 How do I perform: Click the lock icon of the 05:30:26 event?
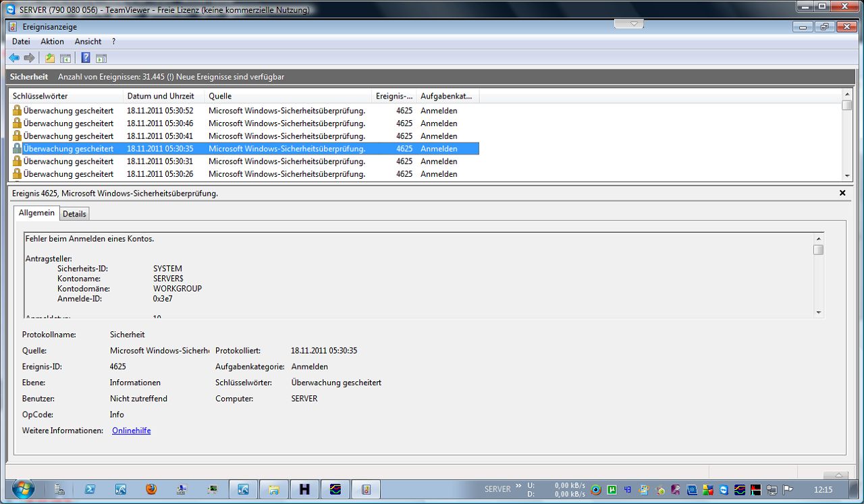click(x=18, y=174)
